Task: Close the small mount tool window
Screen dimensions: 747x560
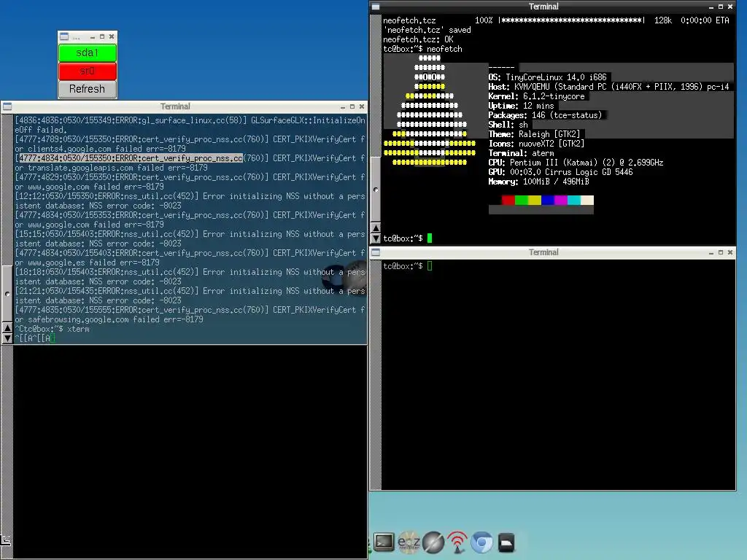Action: point(112,36)
